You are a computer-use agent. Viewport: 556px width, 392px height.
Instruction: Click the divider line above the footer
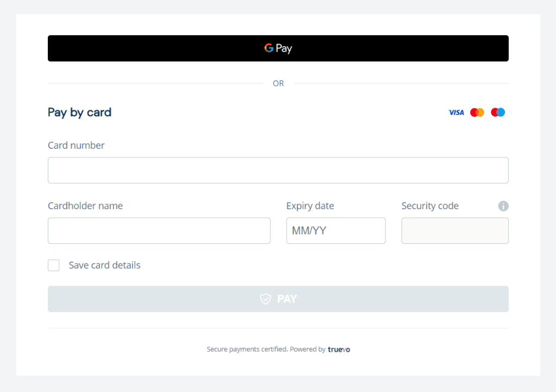click(x=278, y=328)
